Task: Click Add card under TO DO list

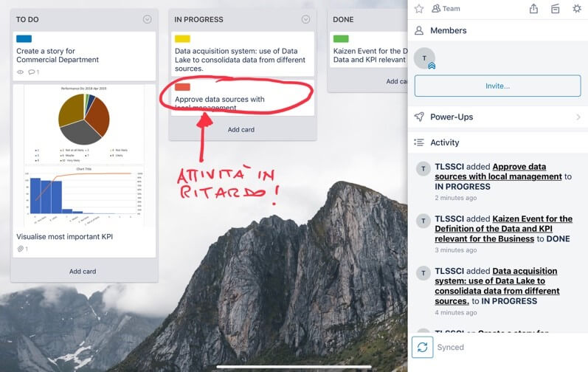Action: (83, 271)
